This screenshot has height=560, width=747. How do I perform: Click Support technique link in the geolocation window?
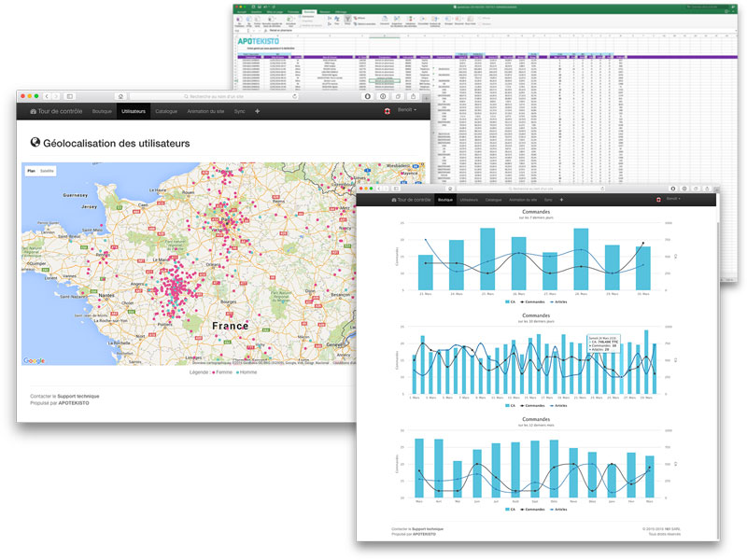[78, 396]
